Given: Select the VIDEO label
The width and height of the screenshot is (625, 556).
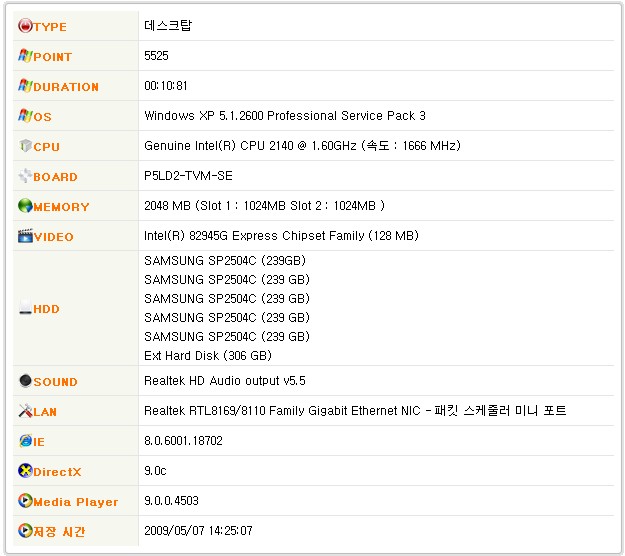Looking at the screenshot, I should coord(53,237).
